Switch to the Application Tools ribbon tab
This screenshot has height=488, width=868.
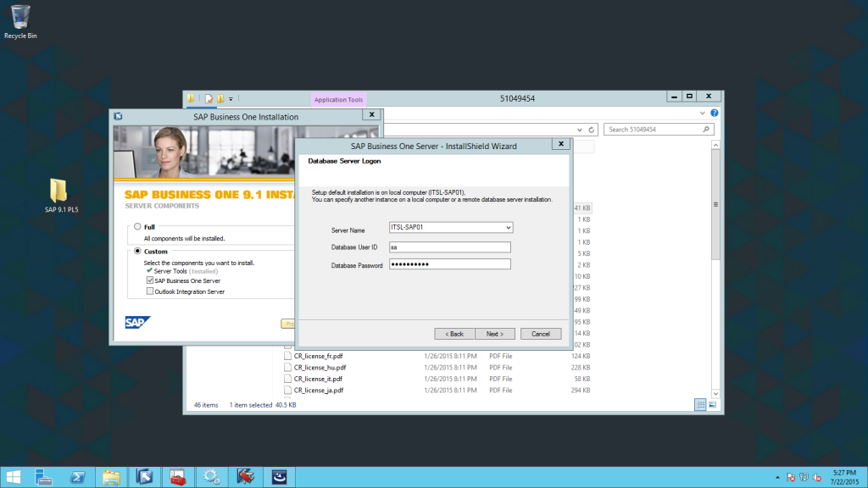point(338,100)
